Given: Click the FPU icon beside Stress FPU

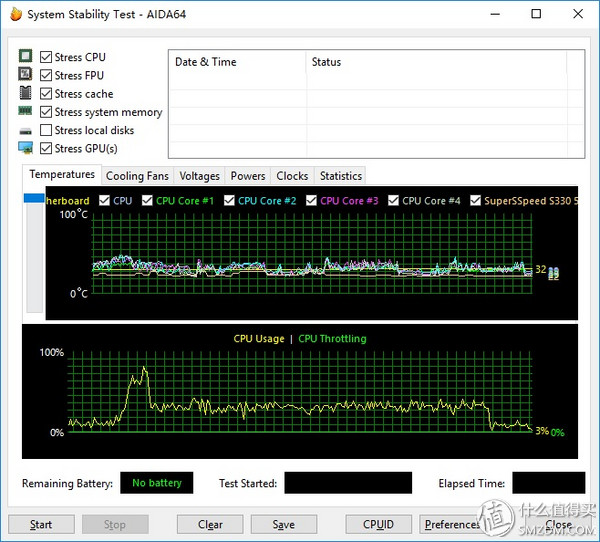Looking at the screenshot, I should [x=25, y=75].
